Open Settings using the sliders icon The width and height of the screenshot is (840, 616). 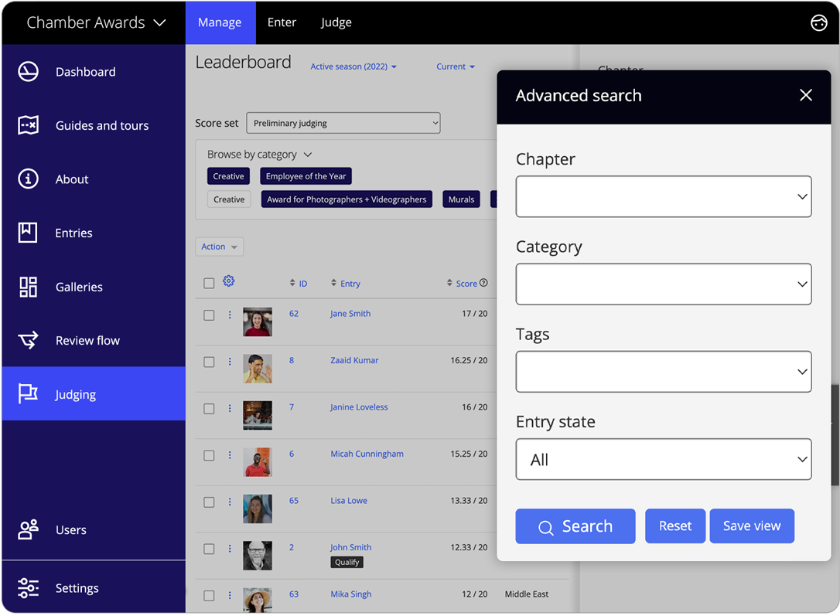[28, 587]
